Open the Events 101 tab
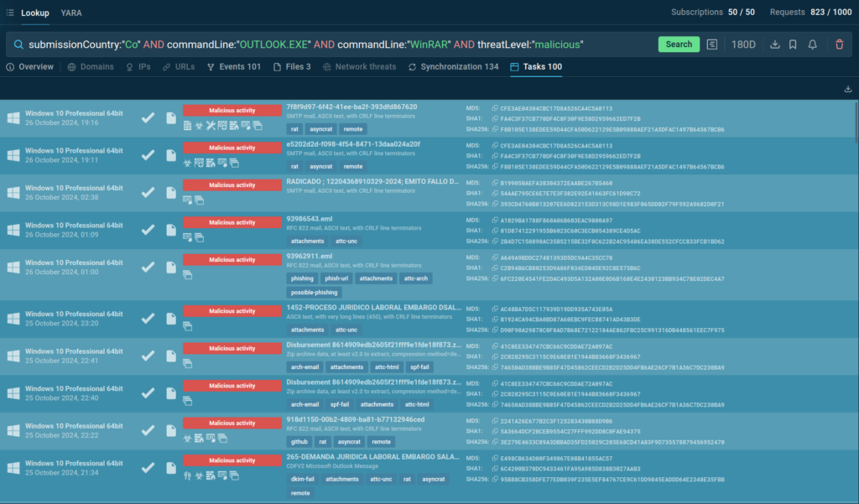Viewport: 859px width, 504px height. tap(233, 66)
